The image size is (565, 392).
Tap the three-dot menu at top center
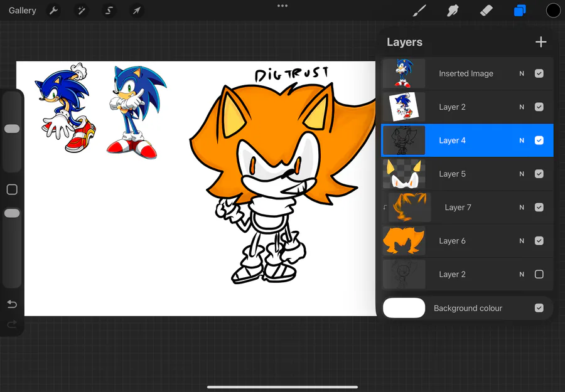pos(282,6)
